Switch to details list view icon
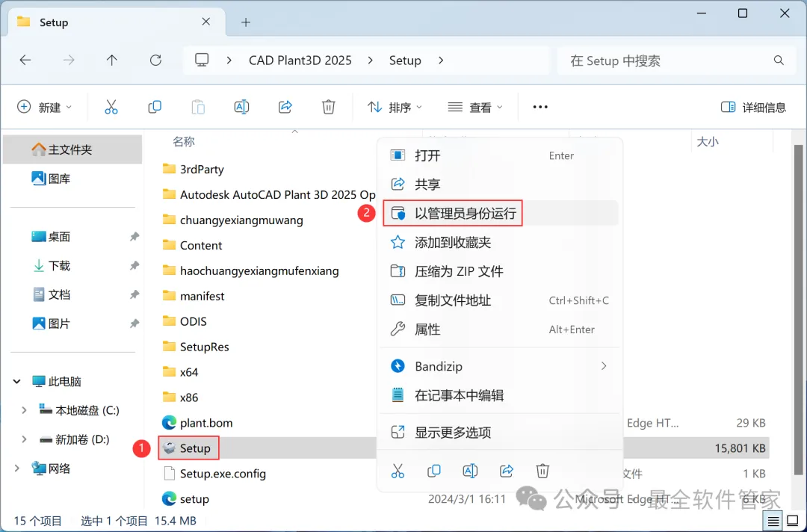This screenshot has height=532, width=807. tap(773, 522)
